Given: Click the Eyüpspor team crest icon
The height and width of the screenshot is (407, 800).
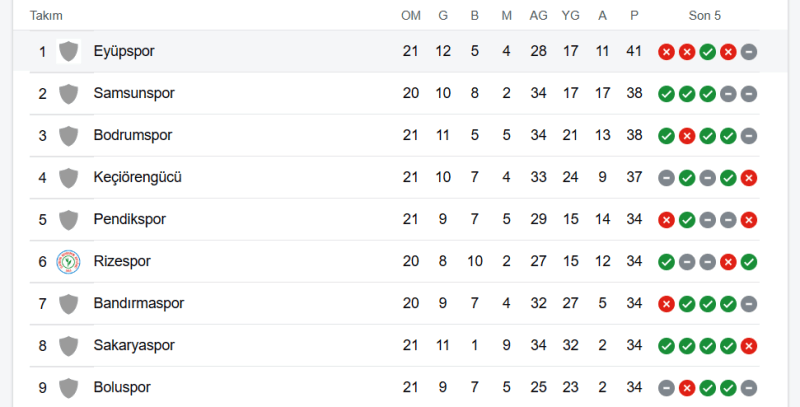Looking at the screenshot, I should [x=68, y=51].
